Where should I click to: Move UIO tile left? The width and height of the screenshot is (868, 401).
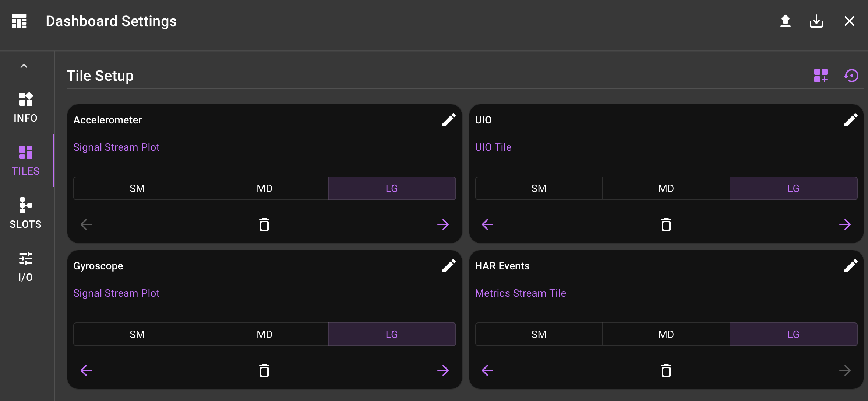[487, 224]
